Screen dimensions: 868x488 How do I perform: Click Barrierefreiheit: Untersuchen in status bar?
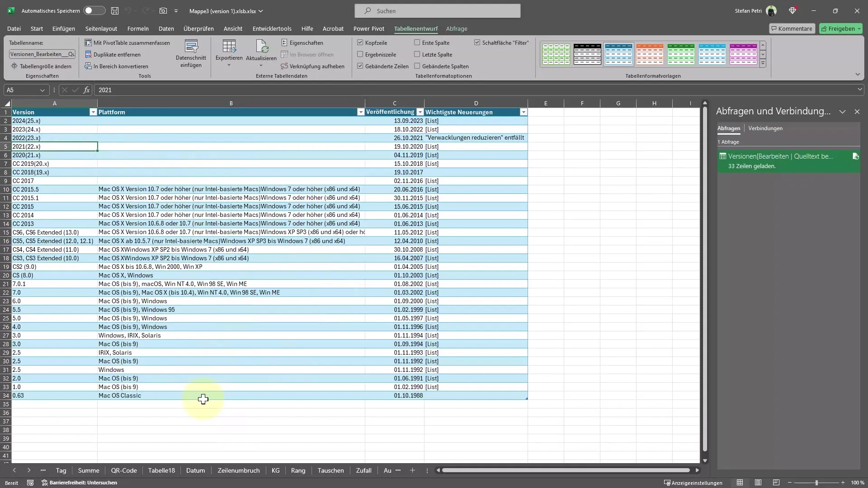point(80,483)
